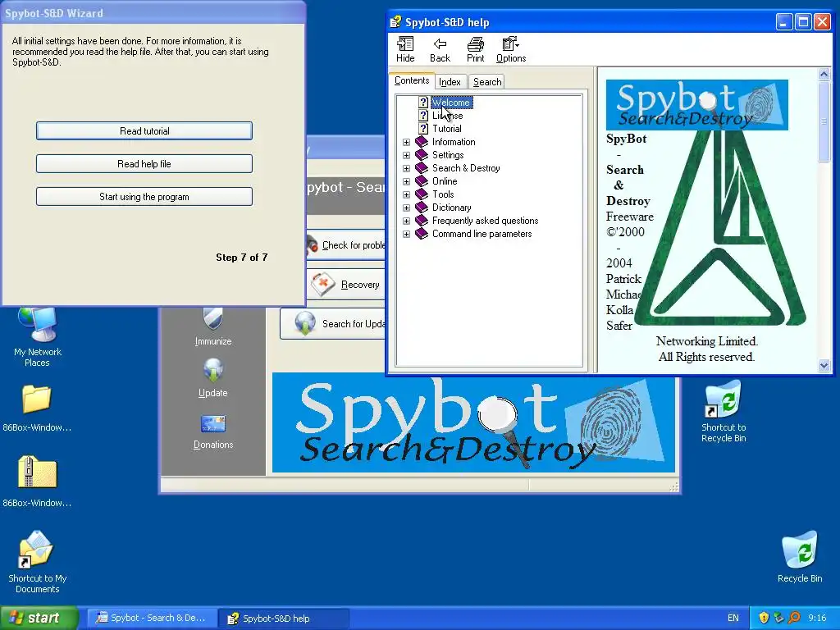
Task: Click the Hide toolbar icon in help window
Action: 405,49
